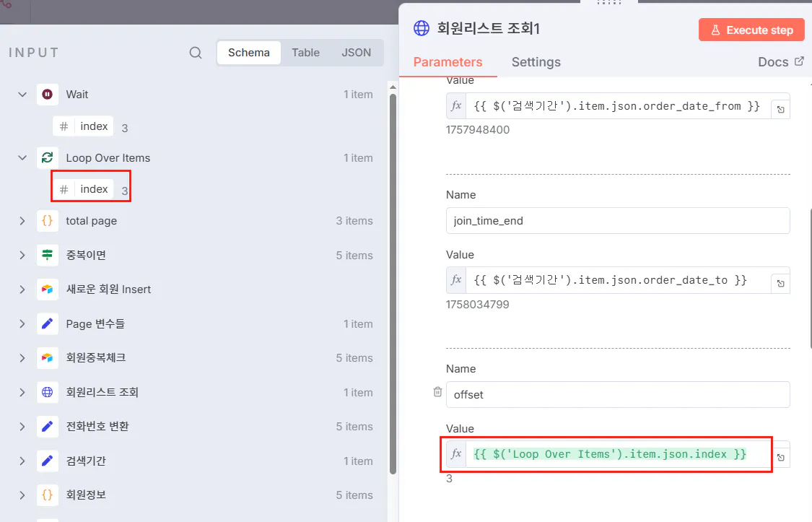Open the input search magnifier
812x522 pixels.
(x=195, y=52)
